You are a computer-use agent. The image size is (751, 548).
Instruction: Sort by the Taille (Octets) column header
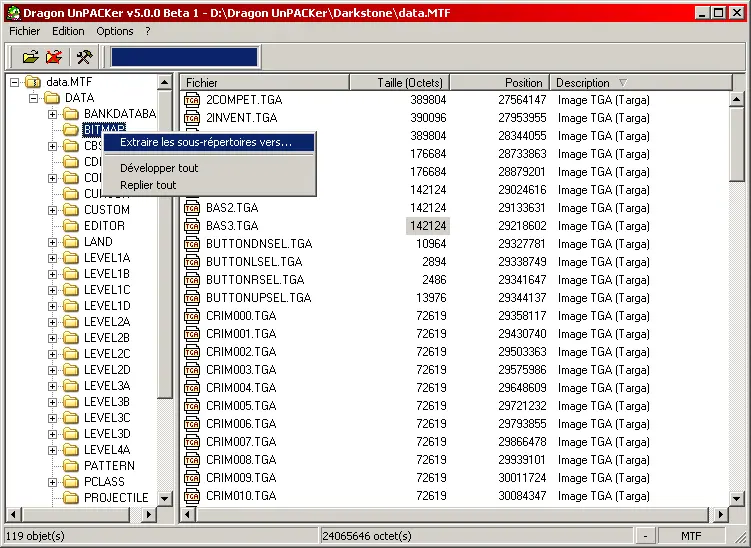click(x=409, y=82)
